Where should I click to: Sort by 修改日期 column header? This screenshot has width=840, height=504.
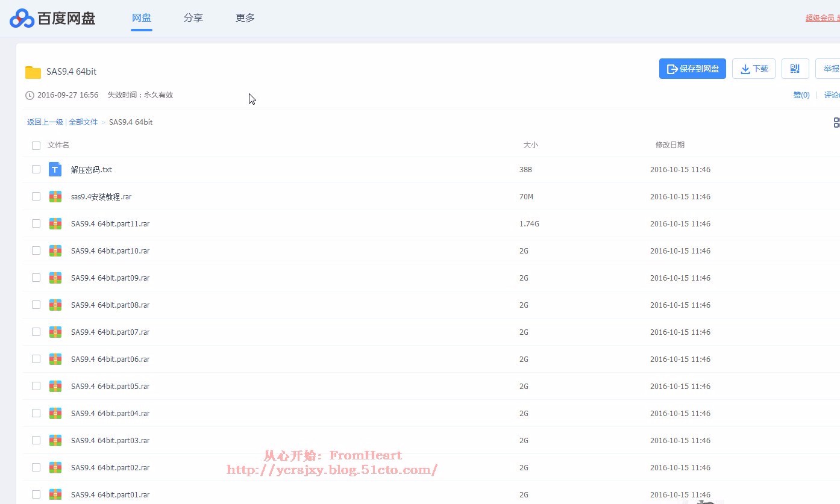pos(670,145)
